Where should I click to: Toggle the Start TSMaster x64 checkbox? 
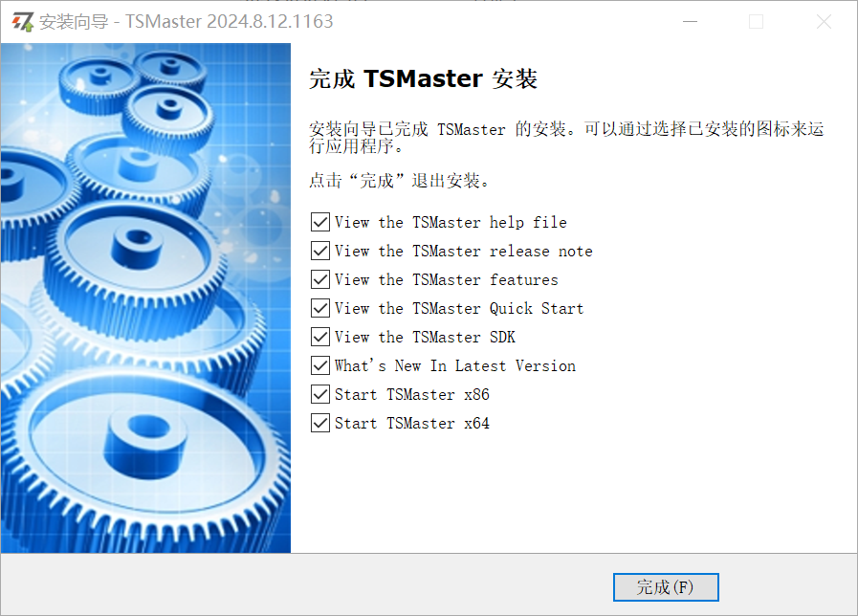[320, 423]
